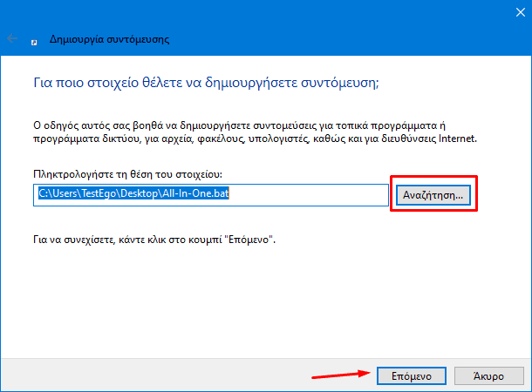
Task: Click the item location path input field
Action: pos(211,195)
